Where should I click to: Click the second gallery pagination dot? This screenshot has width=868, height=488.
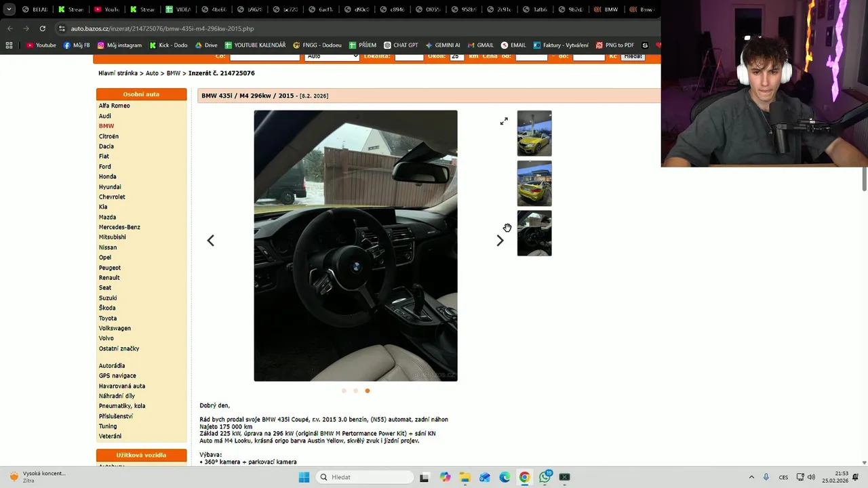pyautogui.click(x=355, y=390)
